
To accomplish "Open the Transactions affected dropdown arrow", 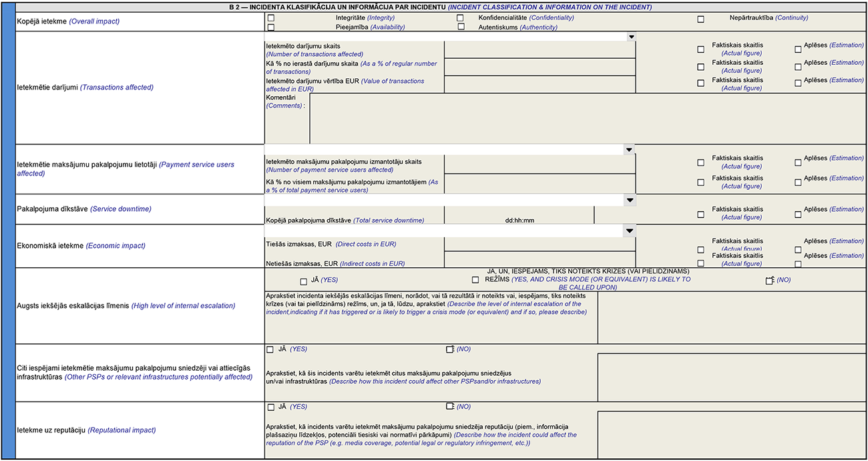I will (631, 37).
